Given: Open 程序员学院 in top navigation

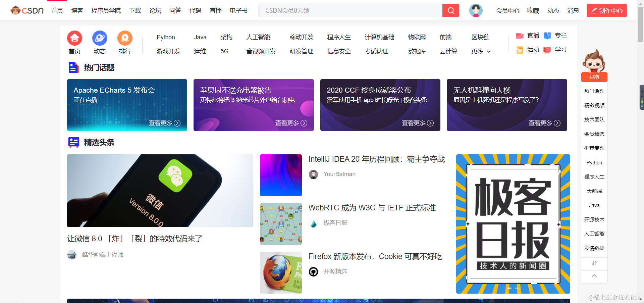Looking at the screenshot, I should pos(106,11).
